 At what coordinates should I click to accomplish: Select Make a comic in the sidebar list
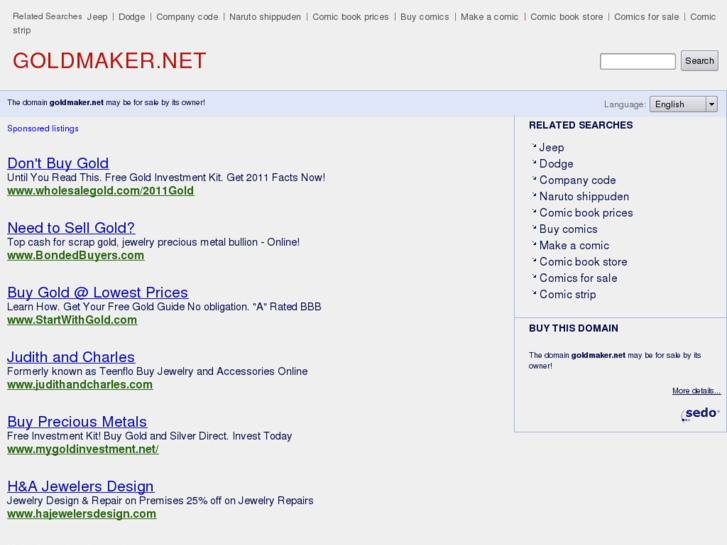coord(574,245)
